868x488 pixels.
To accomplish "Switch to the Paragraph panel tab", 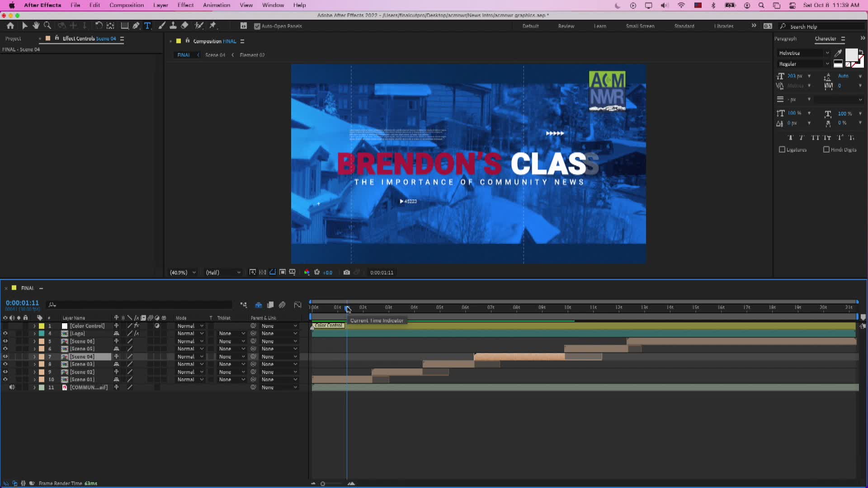I will pyautogui.click(x=786, y=39).
